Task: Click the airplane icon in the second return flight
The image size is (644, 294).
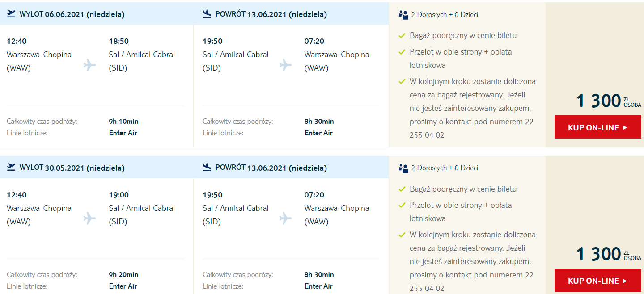Action: (x=285, y=218)
